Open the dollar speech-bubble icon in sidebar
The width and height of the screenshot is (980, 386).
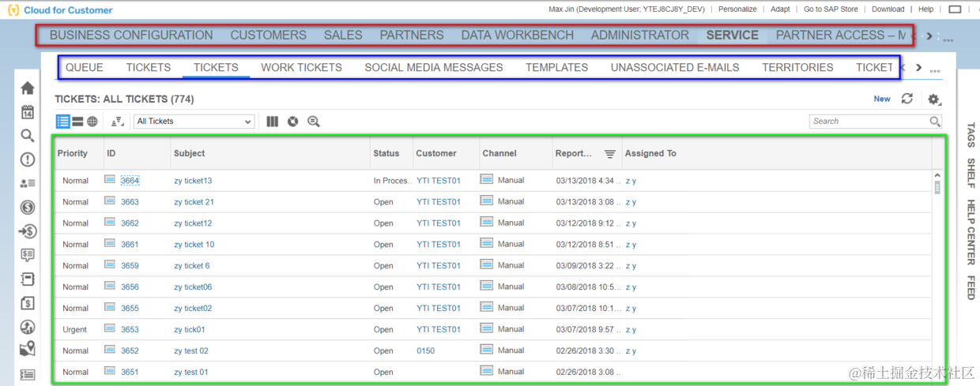28,255
